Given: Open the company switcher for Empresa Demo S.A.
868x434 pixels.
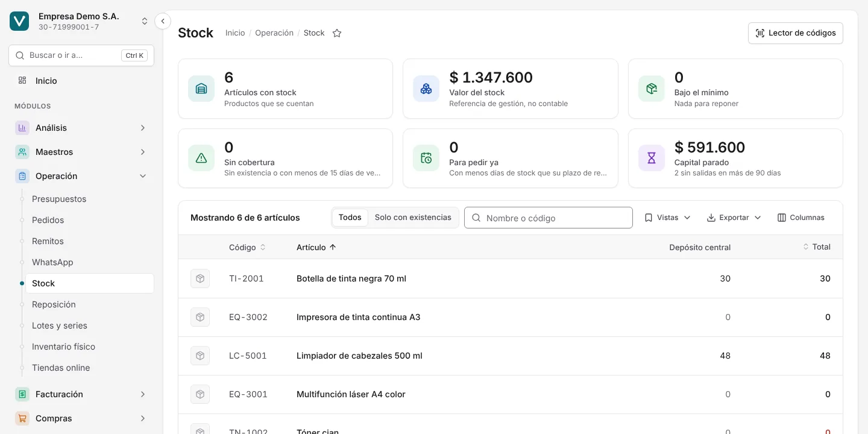Looking at the screenshot, I should (145, 21).
